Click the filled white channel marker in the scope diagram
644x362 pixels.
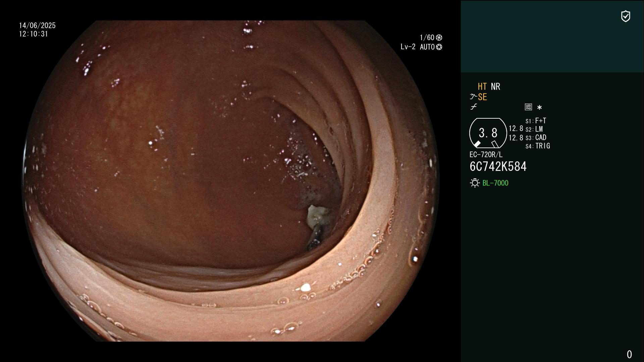coord(477,144)
